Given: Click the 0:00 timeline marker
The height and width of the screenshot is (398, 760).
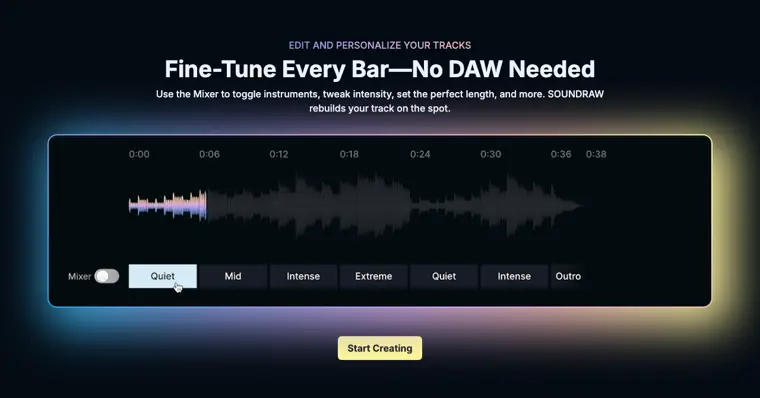Looking at the screenshot, I should (139, 154).
